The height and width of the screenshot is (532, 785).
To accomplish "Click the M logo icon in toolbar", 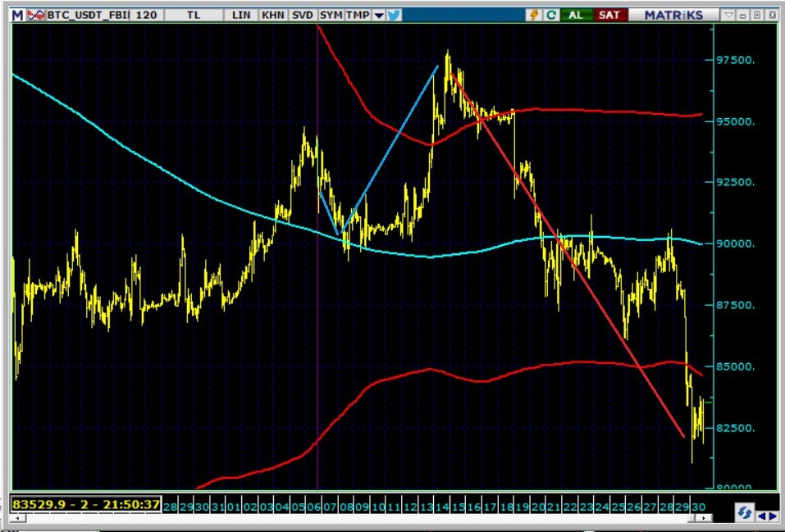I will [x=18, y=15].
